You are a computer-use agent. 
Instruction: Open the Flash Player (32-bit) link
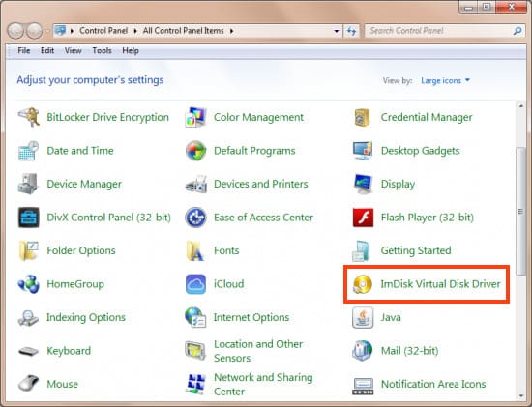(428, 218)
